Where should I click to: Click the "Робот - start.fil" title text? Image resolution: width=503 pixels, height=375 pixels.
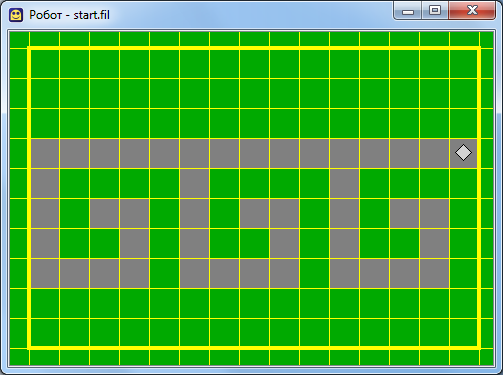coord(69,15)
